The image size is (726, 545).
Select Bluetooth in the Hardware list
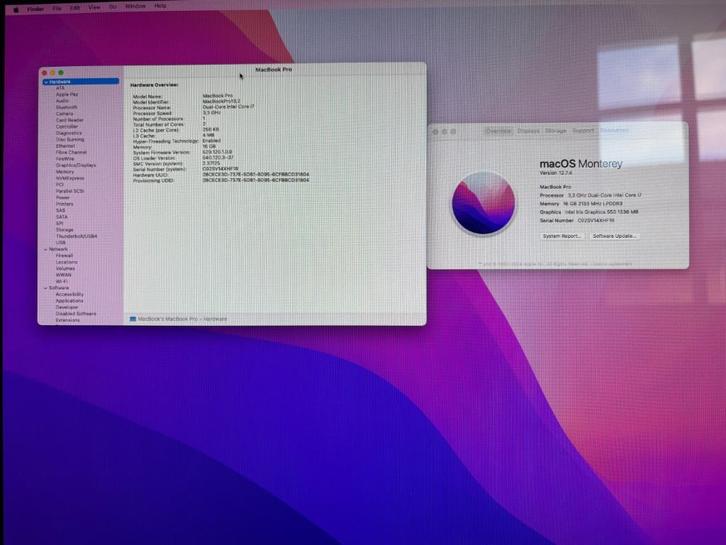click(65, 107)
